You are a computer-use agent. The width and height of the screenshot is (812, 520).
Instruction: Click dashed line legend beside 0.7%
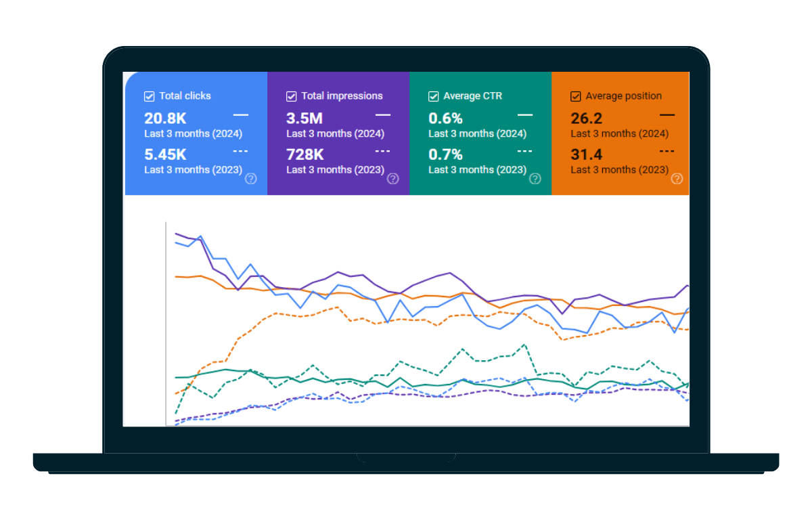(525, 151)
